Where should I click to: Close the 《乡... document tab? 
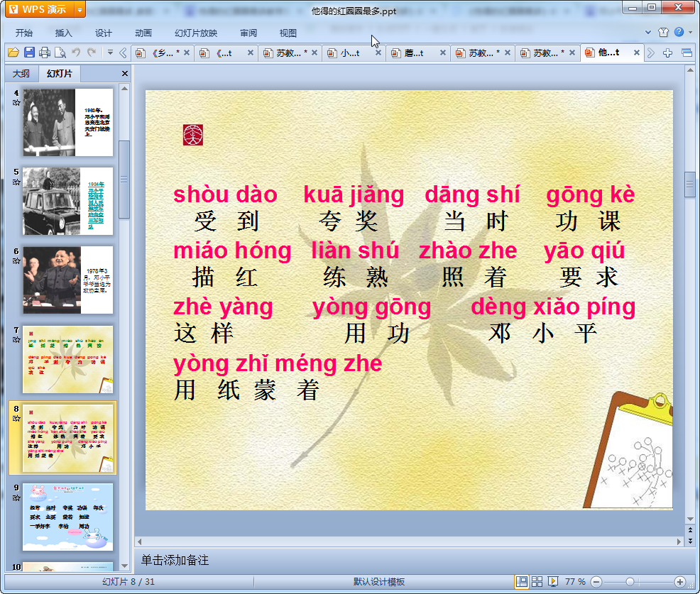[x=187, y=53]
